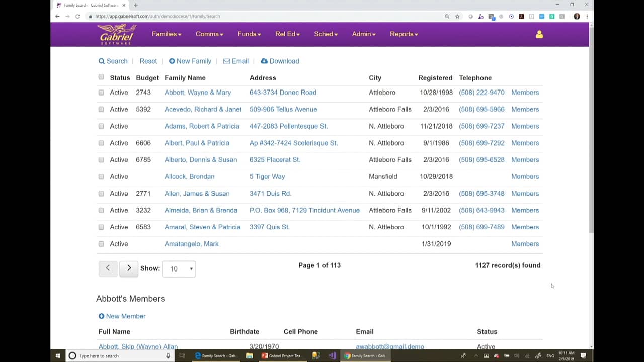Click the browser zoom magnifier icon
Image resolution: width=644 pixels, height=362 pixels.
pos(447,16)
